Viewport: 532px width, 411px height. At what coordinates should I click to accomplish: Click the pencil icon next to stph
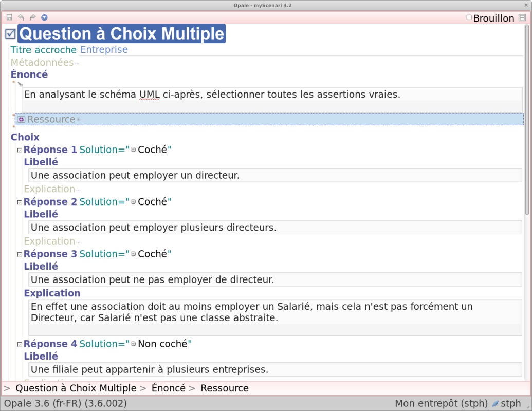tap(495, 404)
